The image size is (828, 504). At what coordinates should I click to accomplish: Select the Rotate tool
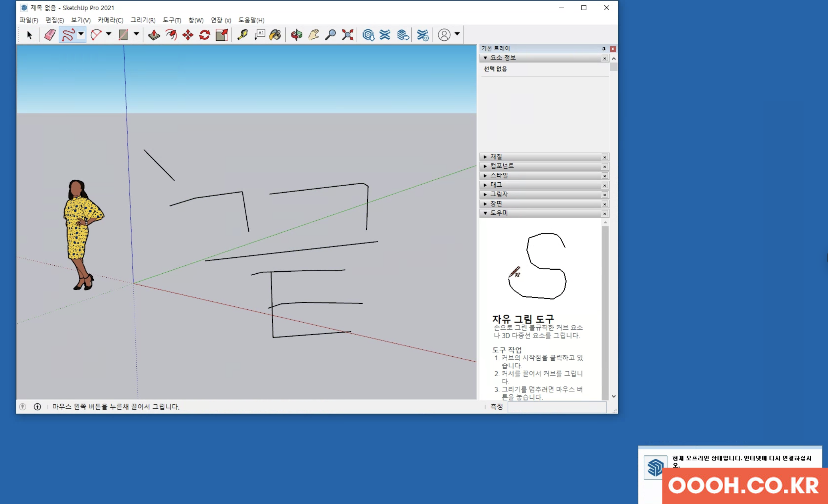tap(205, 35)
